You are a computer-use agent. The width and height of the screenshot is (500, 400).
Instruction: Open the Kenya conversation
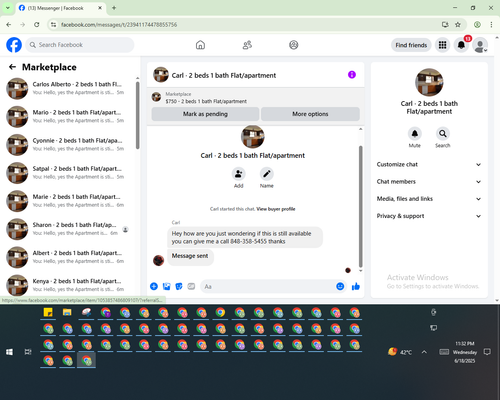(x=68, y=285)
